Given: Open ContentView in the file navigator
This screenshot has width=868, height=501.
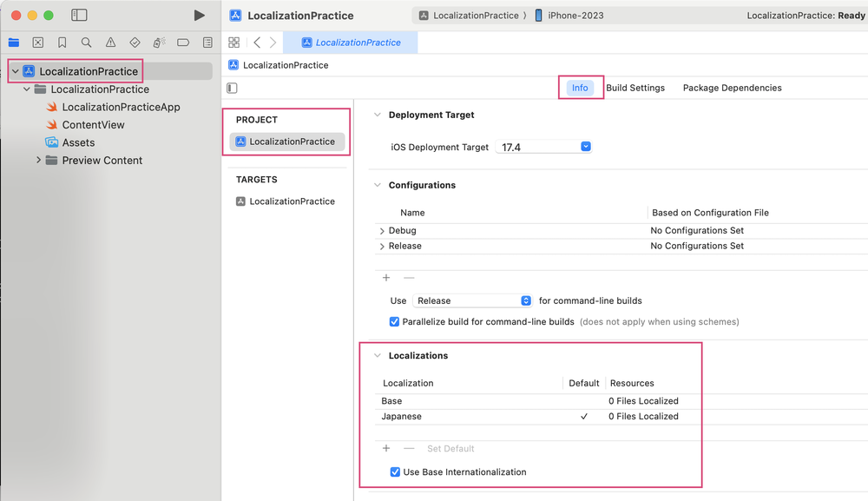Looking at the screenshot, I should 93,125.
